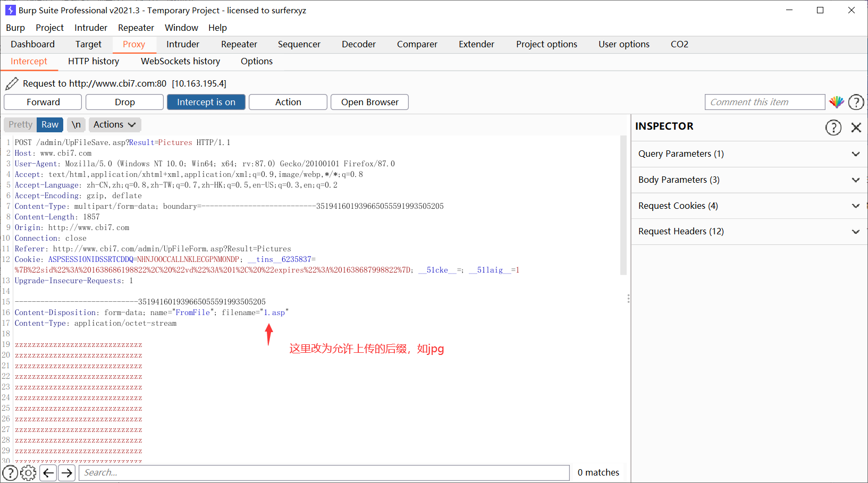The height and width of the screenshot is (483, 868).
Task: Click the Comment this item field
Action: click(765, 102)
